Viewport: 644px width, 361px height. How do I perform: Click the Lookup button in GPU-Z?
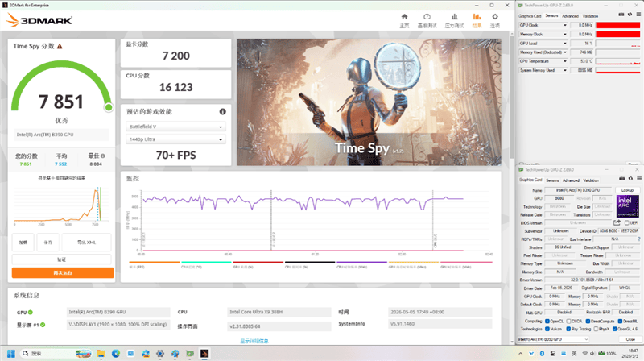click(627, 190)
